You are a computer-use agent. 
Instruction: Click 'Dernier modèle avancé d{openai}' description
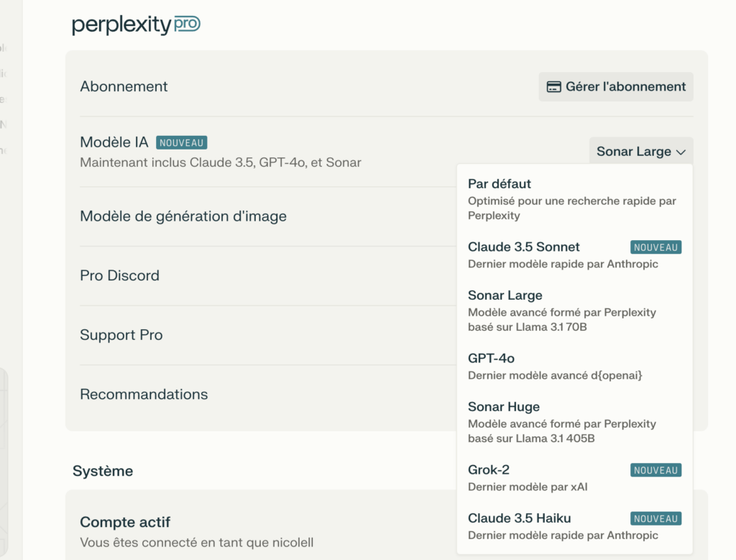[555, 375]
